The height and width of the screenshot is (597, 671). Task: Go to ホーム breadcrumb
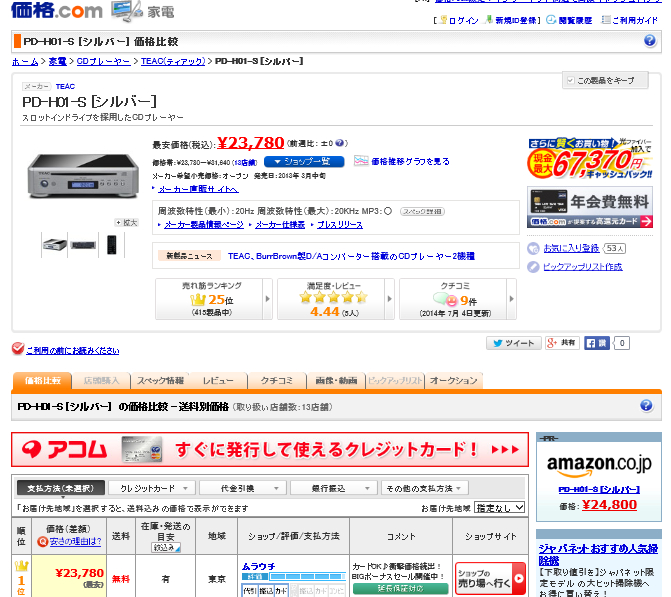coord(25,62)
